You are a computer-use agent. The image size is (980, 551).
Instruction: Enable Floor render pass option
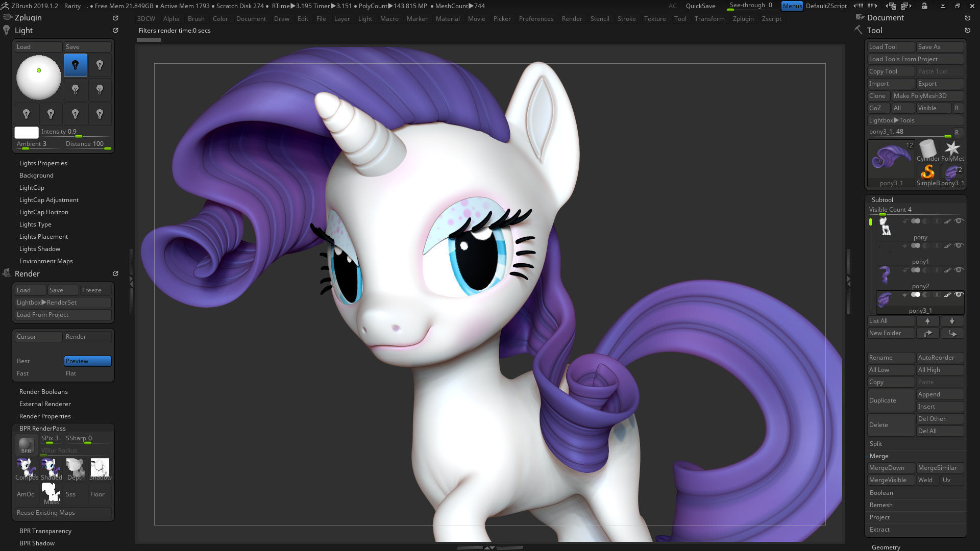click(100, 494)
